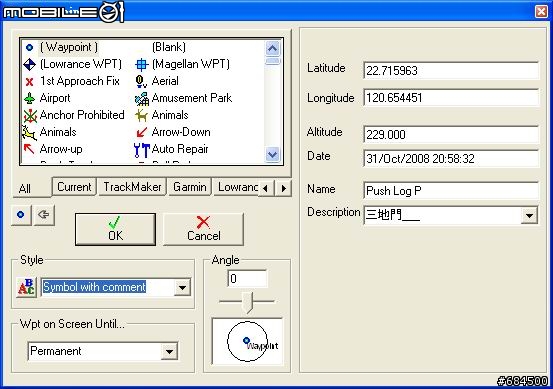
Task: Click the Permanent combo box
Action: pyautogui.click(x=103, y=351)
